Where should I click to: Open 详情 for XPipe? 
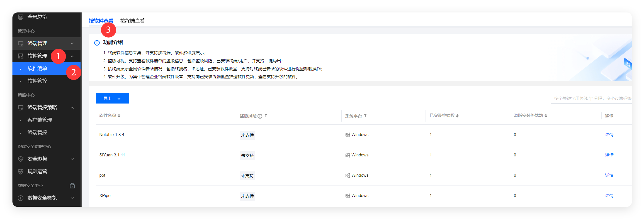(x=609, y=196)
